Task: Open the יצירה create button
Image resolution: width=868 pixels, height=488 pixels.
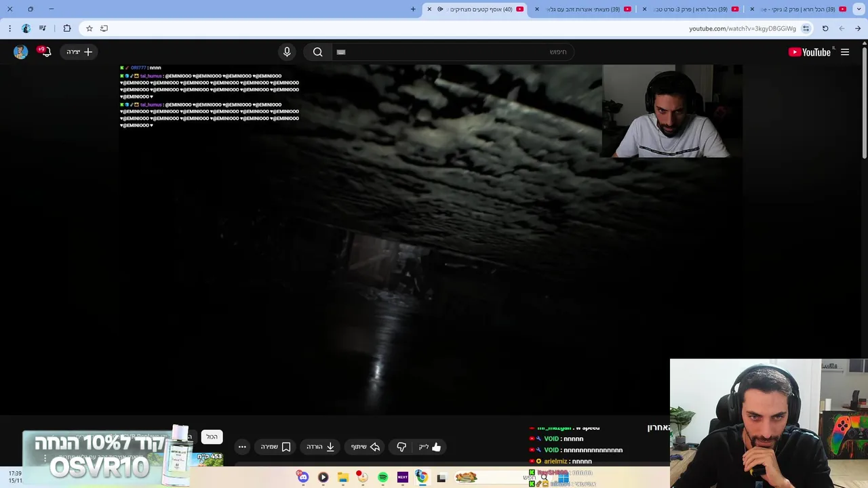Action: tap(79, 52)
